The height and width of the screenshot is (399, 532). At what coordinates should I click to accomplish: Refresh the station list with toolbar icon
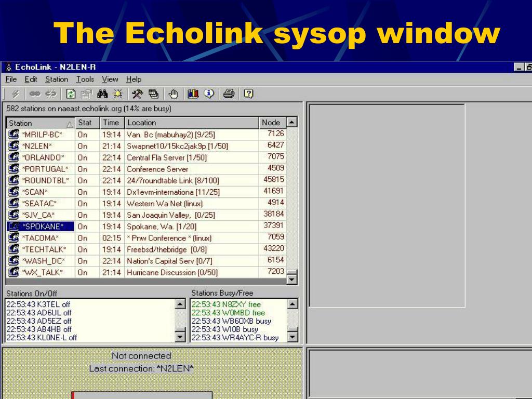point(71,94)
